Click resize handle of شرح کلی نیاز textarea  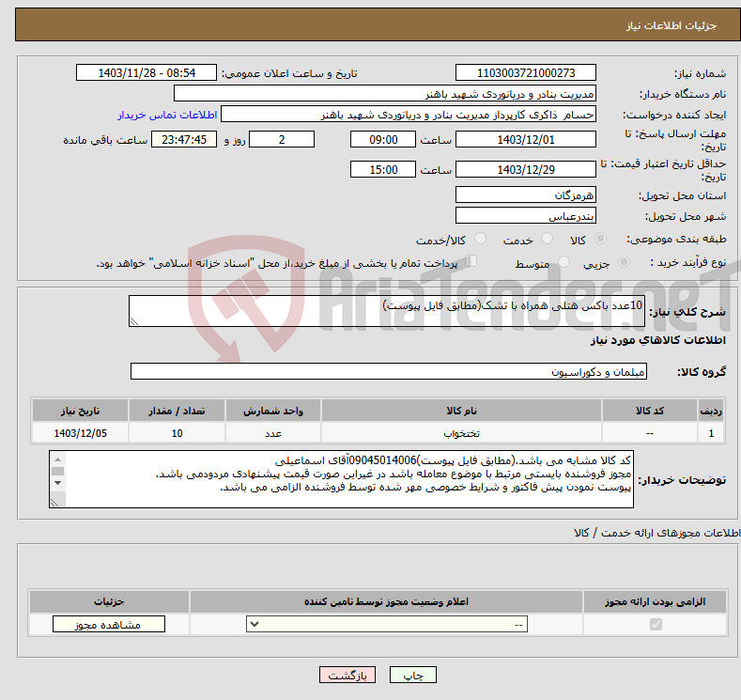click(134, 321)
